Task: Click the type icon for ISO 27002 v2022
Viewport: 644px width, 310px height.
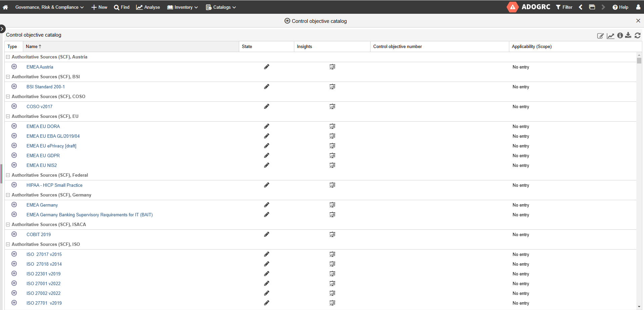Action: point(14,293)
